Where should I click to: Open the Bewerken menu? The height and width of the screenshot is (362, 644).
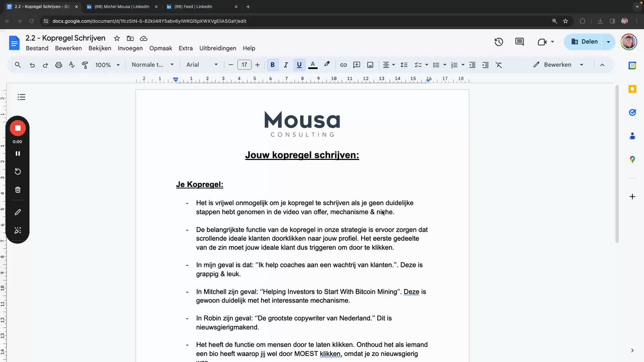point(68,48)
